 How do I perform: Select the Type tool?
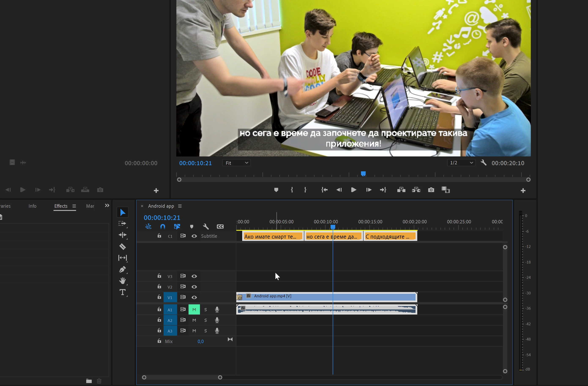[123, 292]
